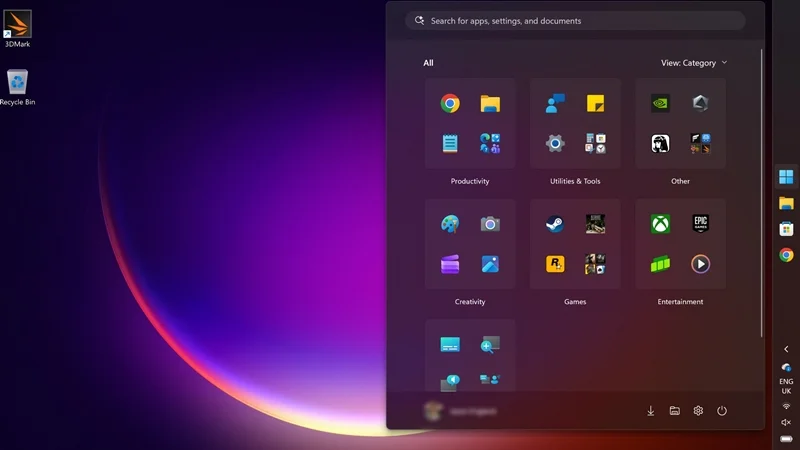800x450 pixels.
Task: Open File Explorer from the taskbar
Action: pyautogui.click(x=786, y=203)
